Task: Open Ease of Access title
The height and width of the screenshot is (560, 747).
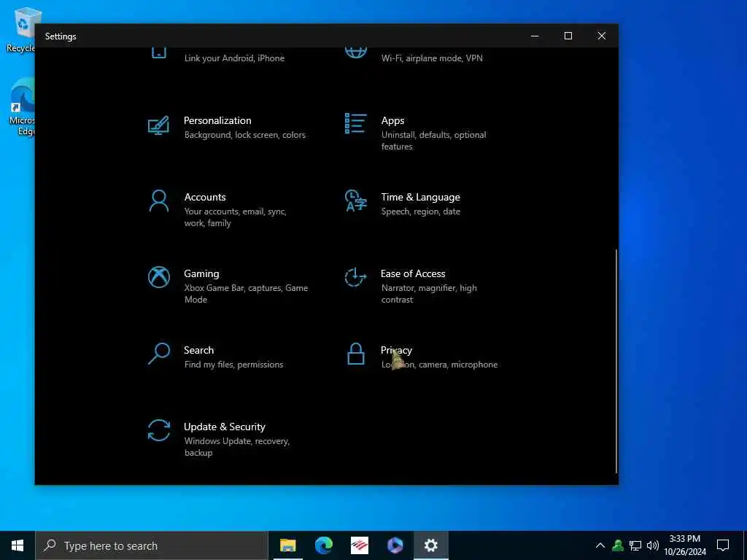Action: (413, 274)
